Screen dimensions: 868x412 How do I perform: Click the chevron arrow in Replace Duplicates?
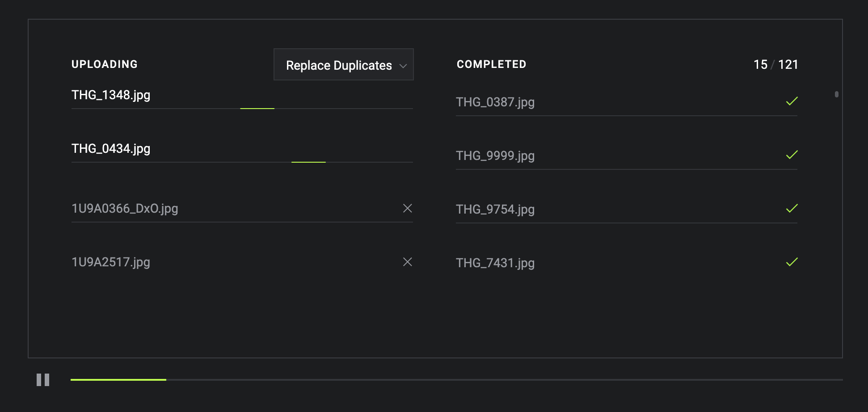click(x=403, y=66)
